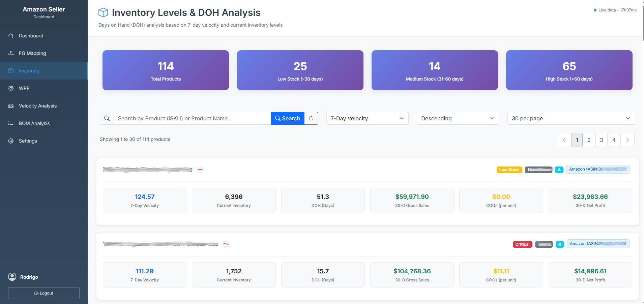Click the cube icon beside the page title

click(x=103, y=12)
